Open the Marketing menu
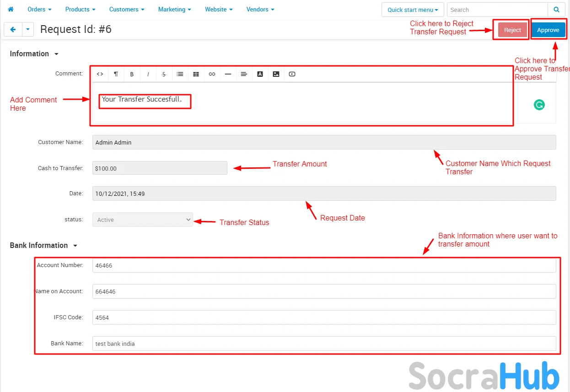 click(174, 9)
